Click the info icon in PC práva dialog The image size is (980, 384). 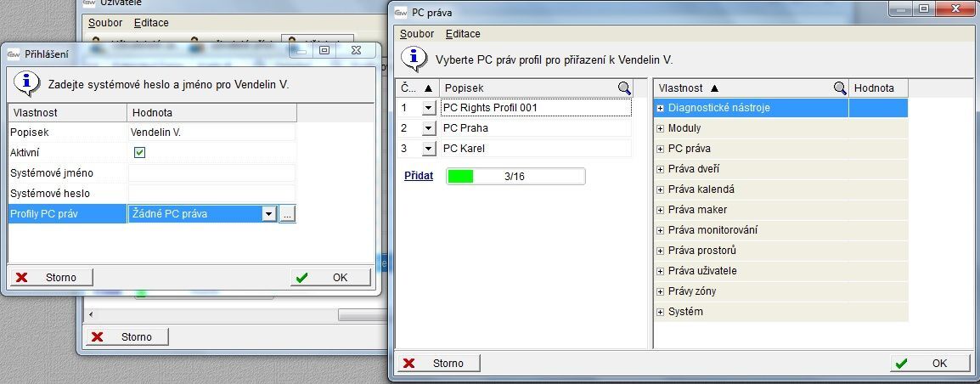coord(414,59)
